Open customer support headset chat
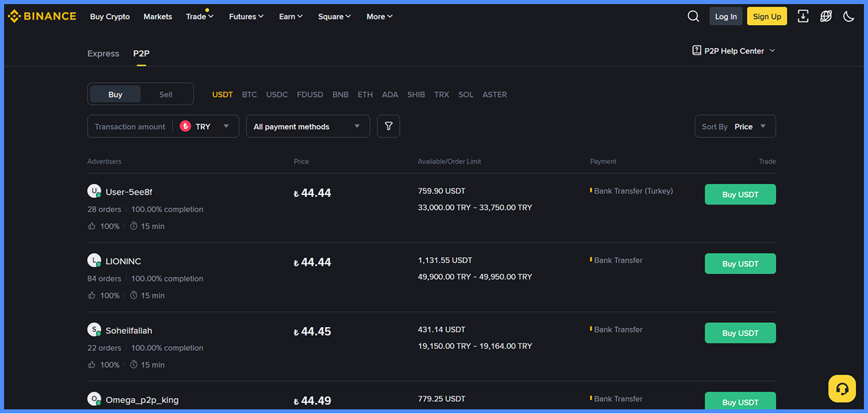868x414 pixels. pyautogui.click(x=841, y=389)
